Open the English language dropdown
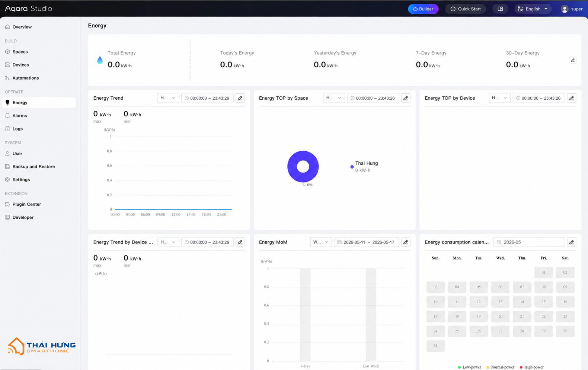588x370 pixels. pyautogui.click(x=533, y=9)
